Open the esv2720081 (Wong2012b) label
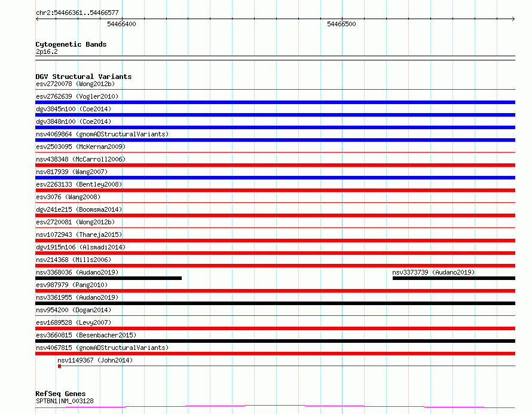 pyautogui.click(x=75, y=222)
